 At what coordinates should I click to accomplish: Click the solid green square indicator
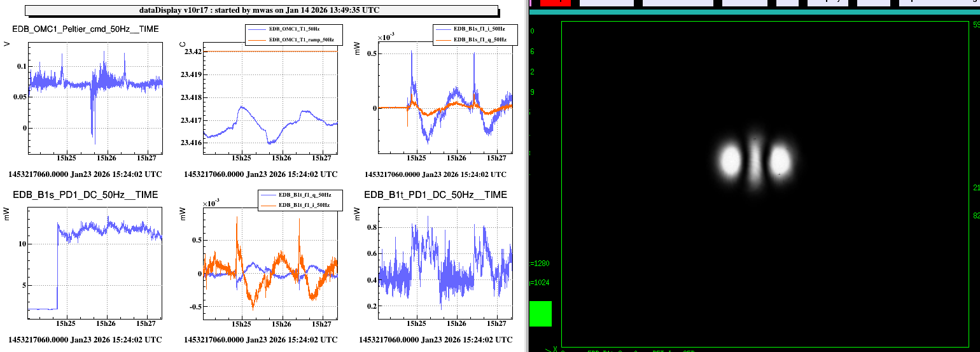pos(540,314)
